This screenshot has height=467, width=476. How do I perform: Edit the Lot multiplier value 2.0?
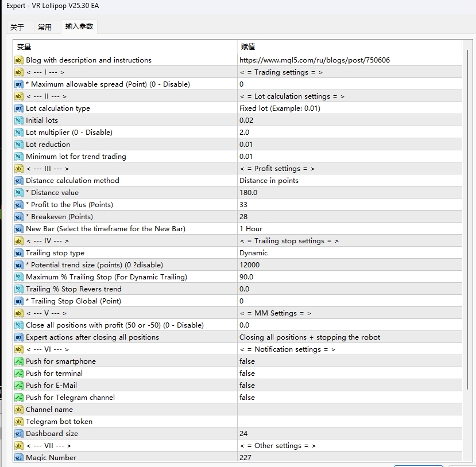(x=350, y=133)
